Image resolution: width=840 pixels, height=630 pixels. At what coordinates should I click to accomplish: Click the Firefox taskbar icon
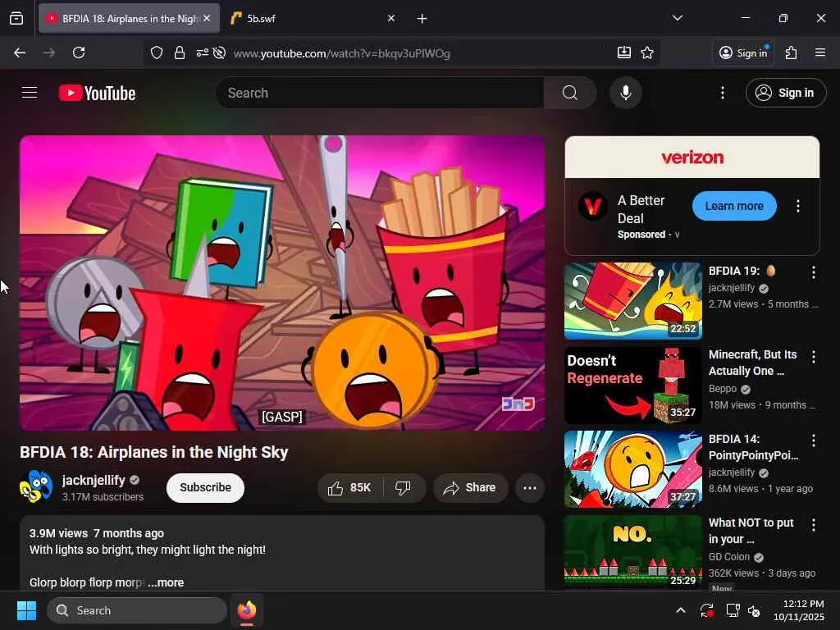pyautogui.click(x=246, y=610)
